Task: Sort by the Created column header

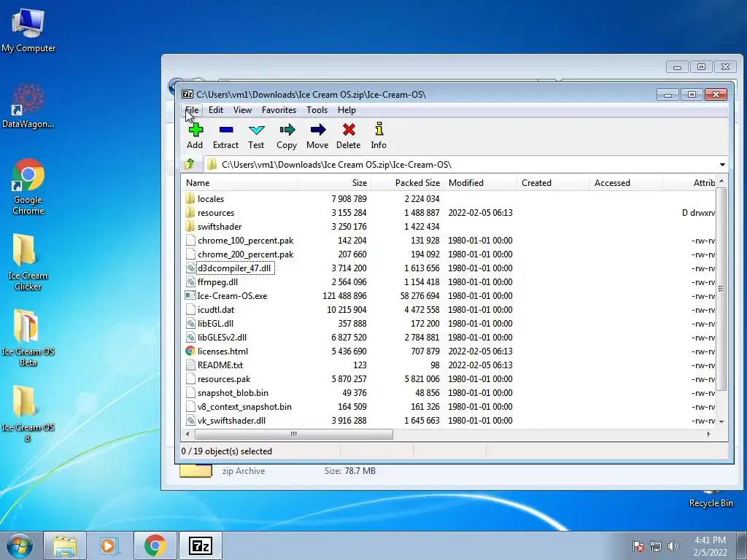Action: click(553, 183)
